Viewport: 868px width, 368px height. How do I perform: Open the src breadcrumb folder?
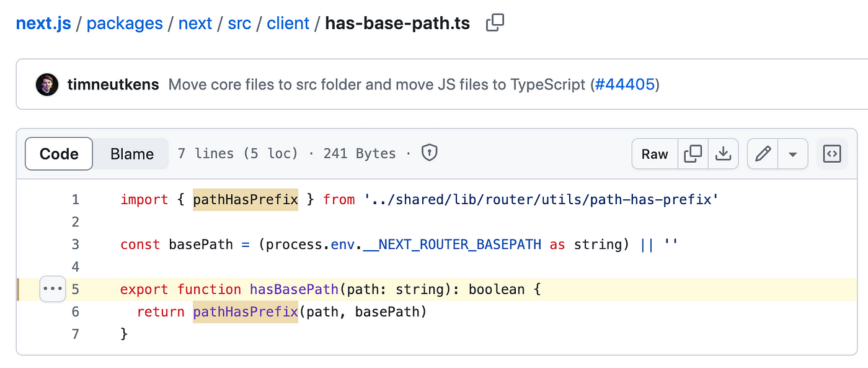[239, 24]
